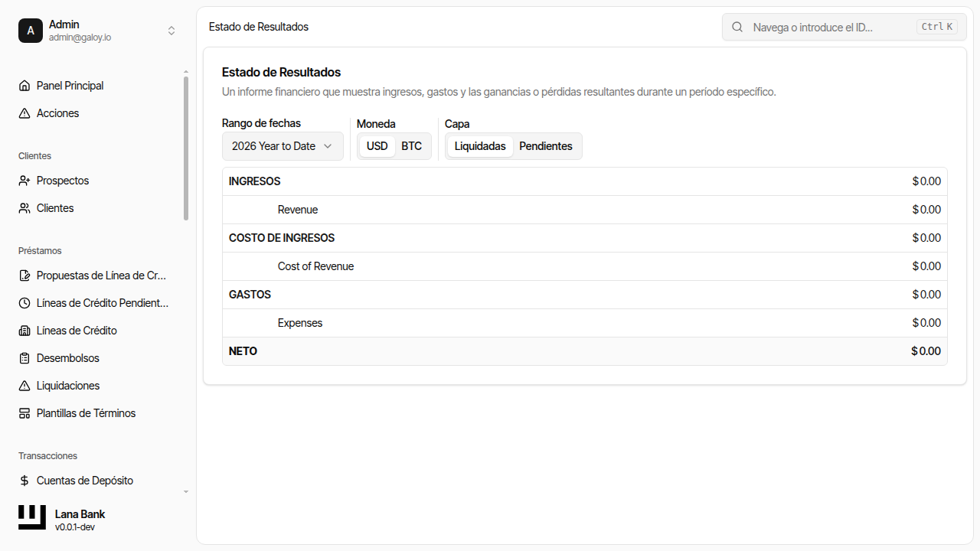The image size is (980, 551).
Task: Click the Plantillas de Términos layout icon
Action: point(24,413)
